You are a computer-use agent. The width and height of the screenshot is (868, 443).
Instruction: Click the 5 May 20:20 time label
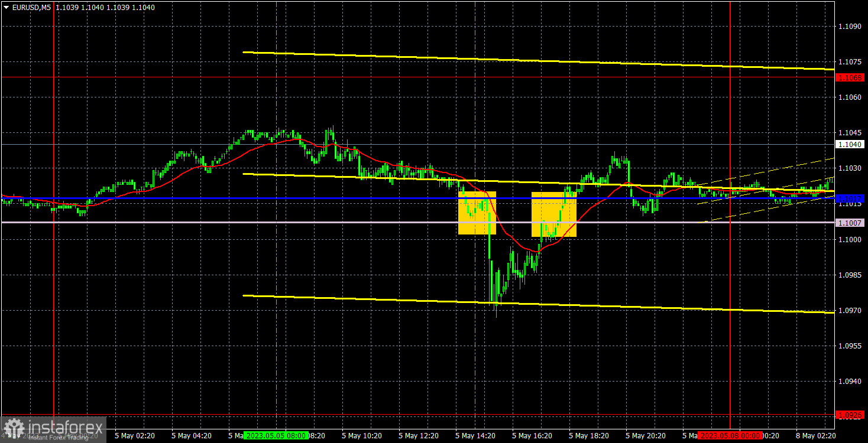click(x=646, y=435)
